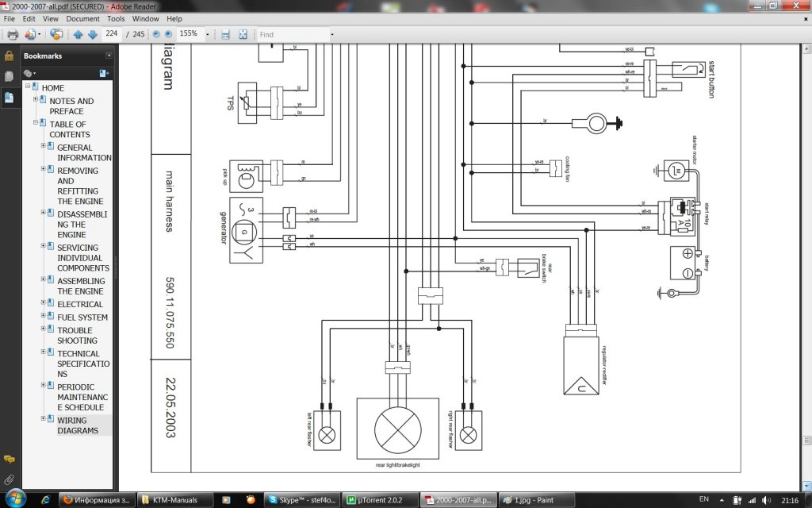Open the bookmarks options gear dropdown
Screen dimensions: 812x508
tap(29, 74)
